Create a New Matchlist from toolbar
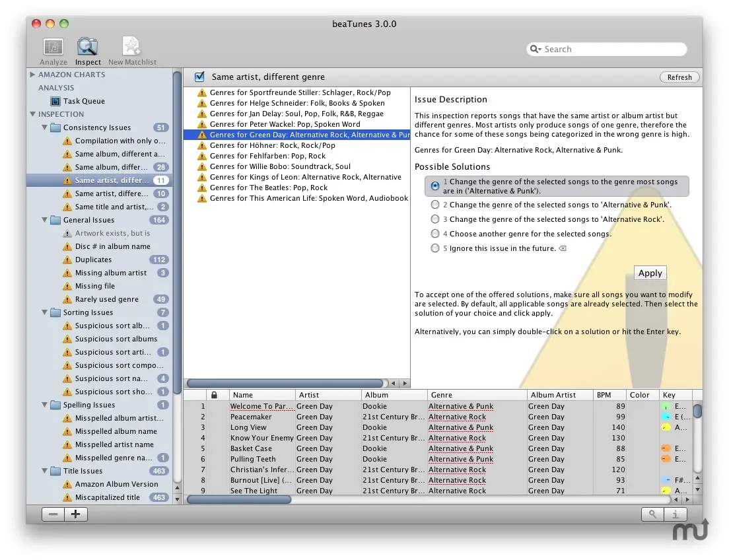The image size is (729, 560). (132, 51)
